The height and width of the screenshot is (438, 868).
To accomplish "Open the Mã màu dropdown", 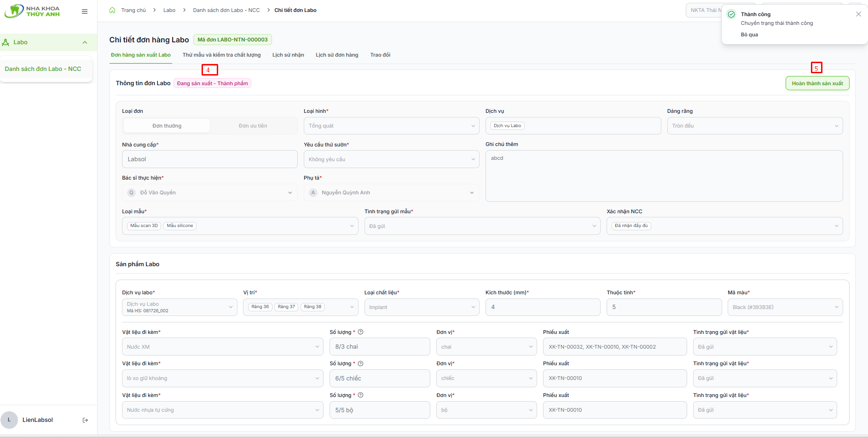I will [x=785, y=307].
